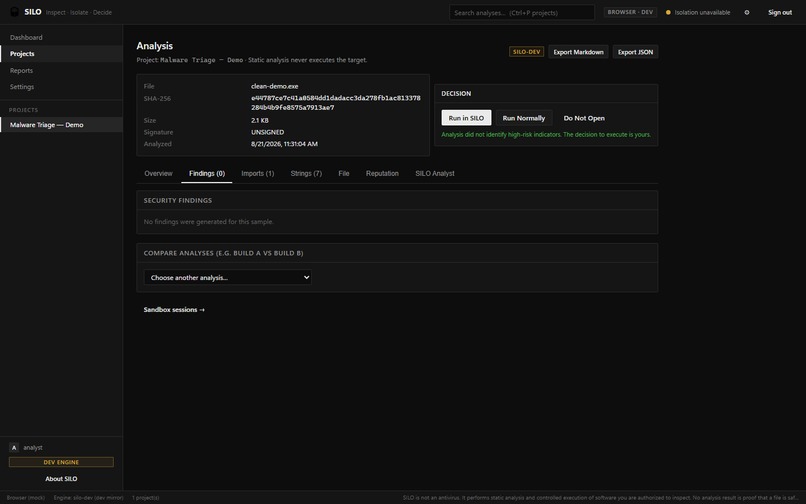Open Projects in sidebar
This screenshot has height=504, width=806.
tap(61, 54)
